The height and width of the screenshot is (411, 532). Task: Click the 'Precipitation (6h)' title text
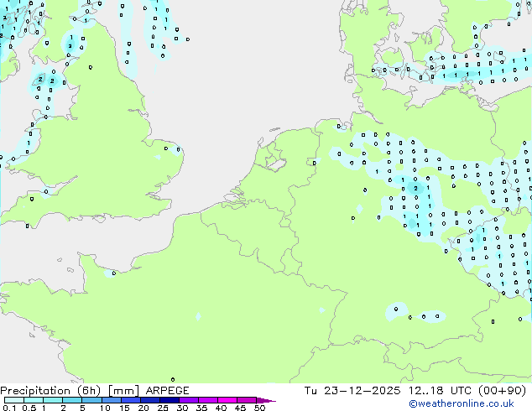[x=50, y=391]
